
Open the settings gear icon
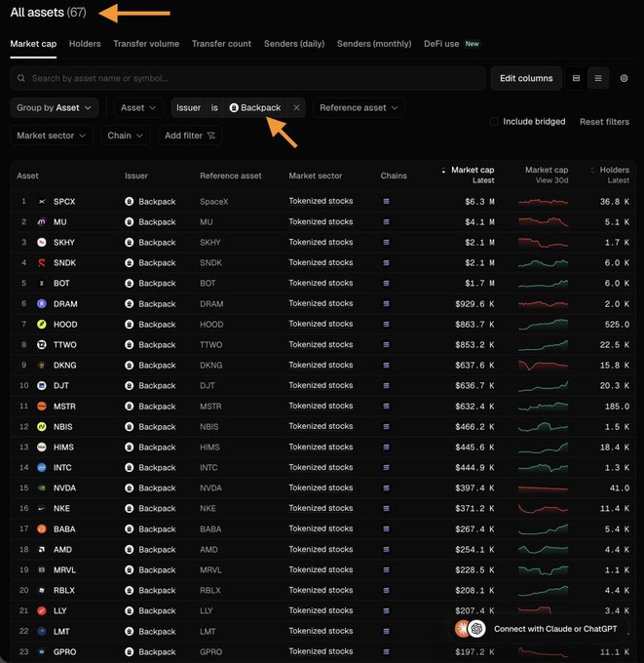click(x=624, y=78)
